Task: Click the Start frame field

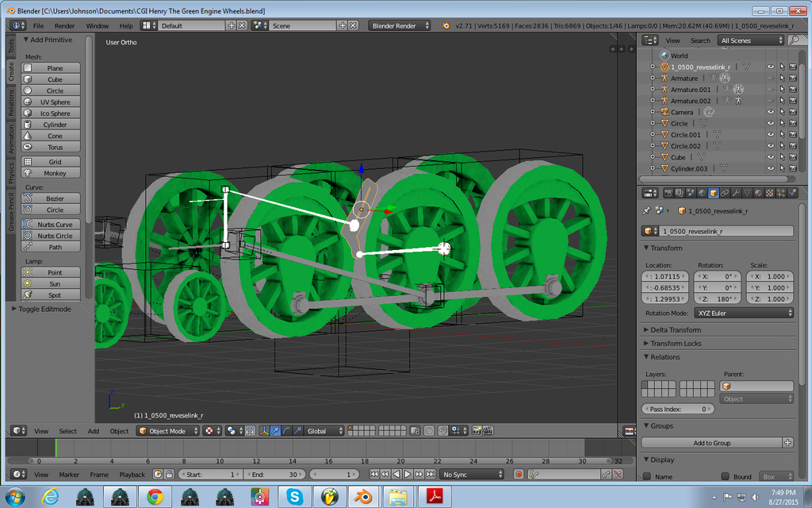Action: (x=209, y=475)
